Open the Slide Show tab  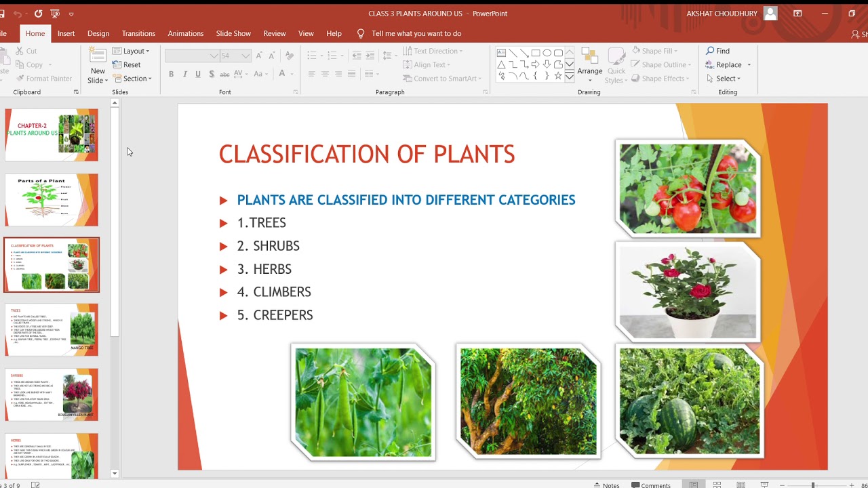(233, 33)
